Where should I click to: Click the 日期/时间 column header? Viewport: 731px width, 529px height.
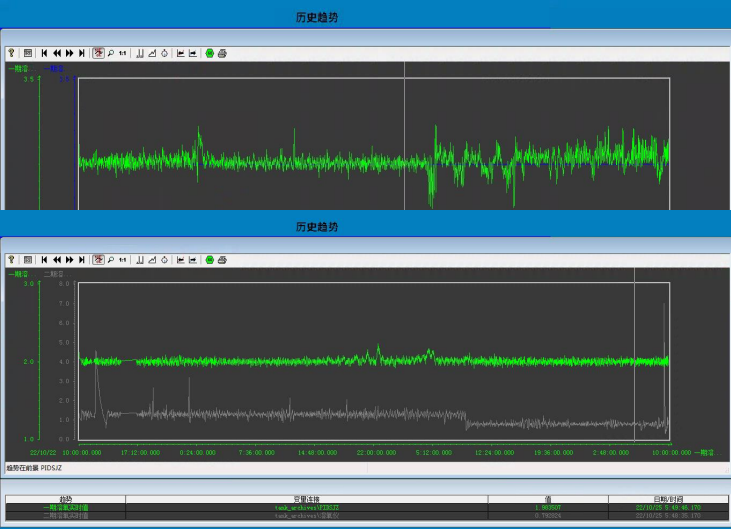pyautogui.click(x=669, y=499)
